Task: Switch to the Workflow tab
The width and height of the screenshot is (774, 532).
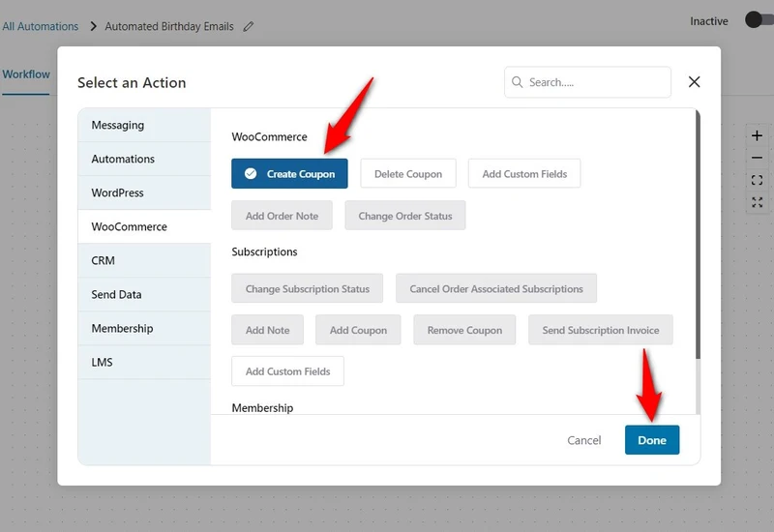Action: coord(26,74)
